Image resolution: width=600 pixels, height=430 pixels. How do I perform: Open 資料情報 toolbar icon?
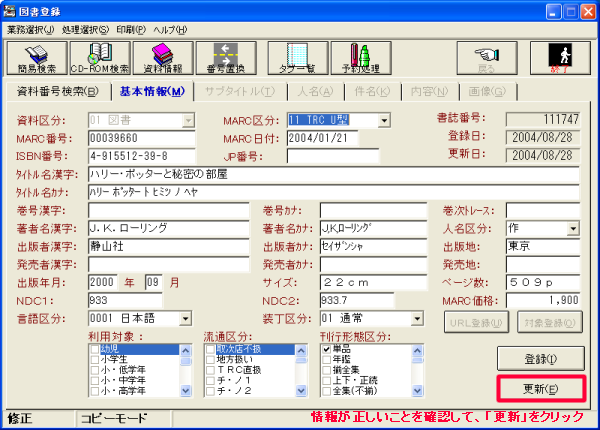(x=163, y=58)
